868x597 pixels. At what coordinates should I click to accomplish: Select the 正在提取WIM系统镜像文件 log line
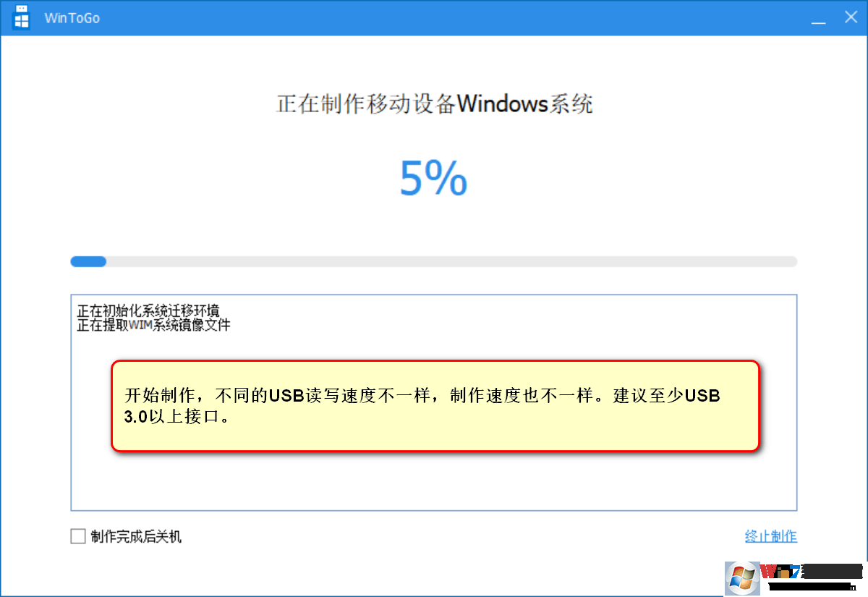click(154, 325)
